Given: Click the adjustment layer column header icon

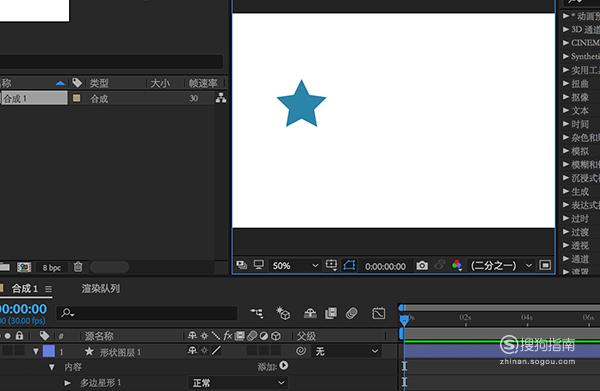Looking at the screenshot, I should pos(264,336).
